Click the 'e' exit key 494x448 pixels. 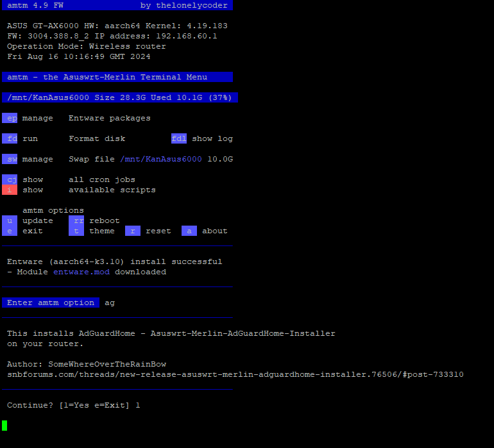pyautogui.click(x=10, y=231)
